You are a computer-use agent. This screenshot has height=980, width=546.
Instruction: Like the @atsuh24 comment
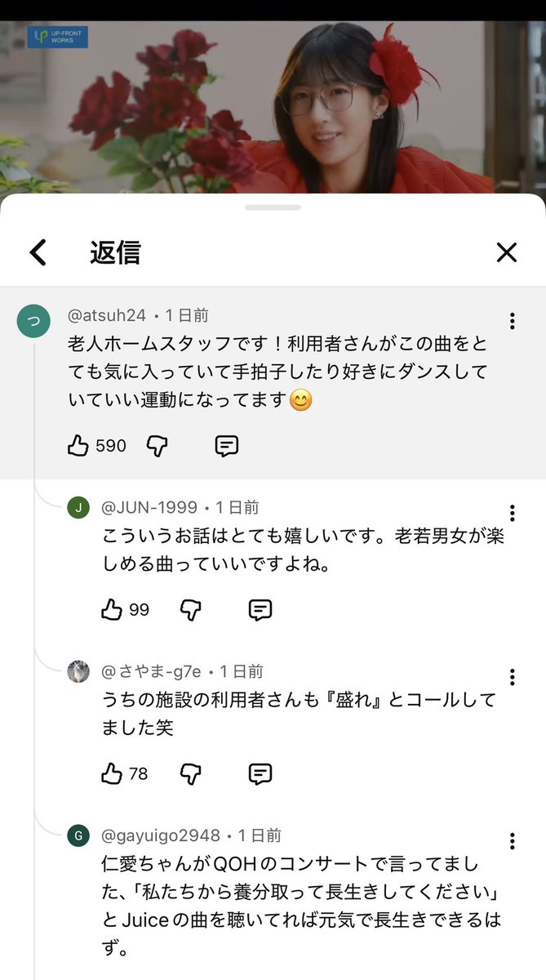[78, 445]
